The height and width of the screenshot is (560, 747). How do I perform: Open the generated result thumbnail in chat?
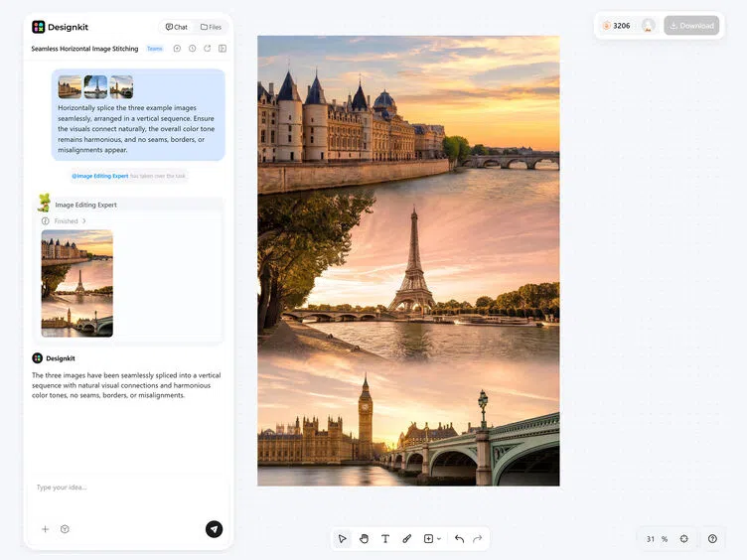tap(77, 283)
